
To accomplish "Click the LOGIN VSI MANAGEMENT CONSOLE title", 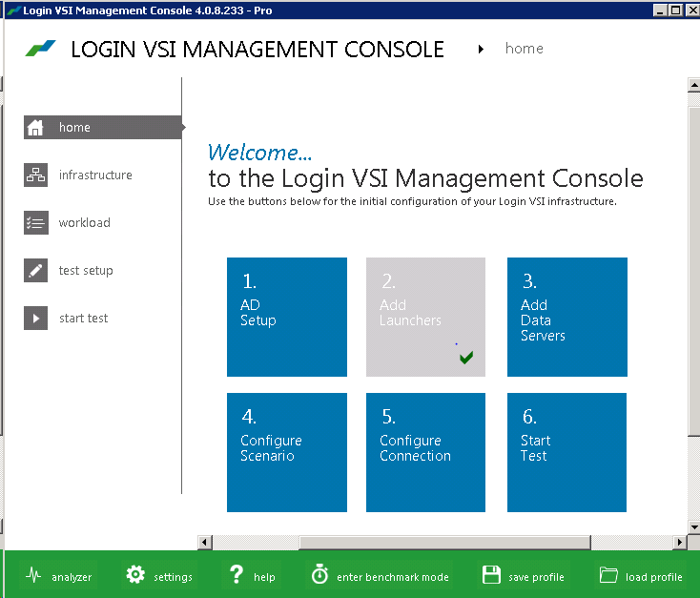I will (x=257, y=50).
